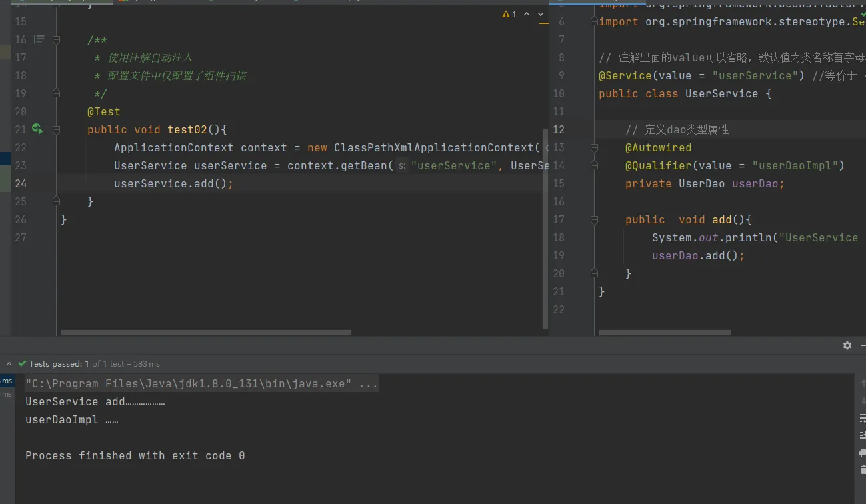Click the @Test annotation
Image resolution: width=866 pixels, height=504 pixels.
point(103,111)
